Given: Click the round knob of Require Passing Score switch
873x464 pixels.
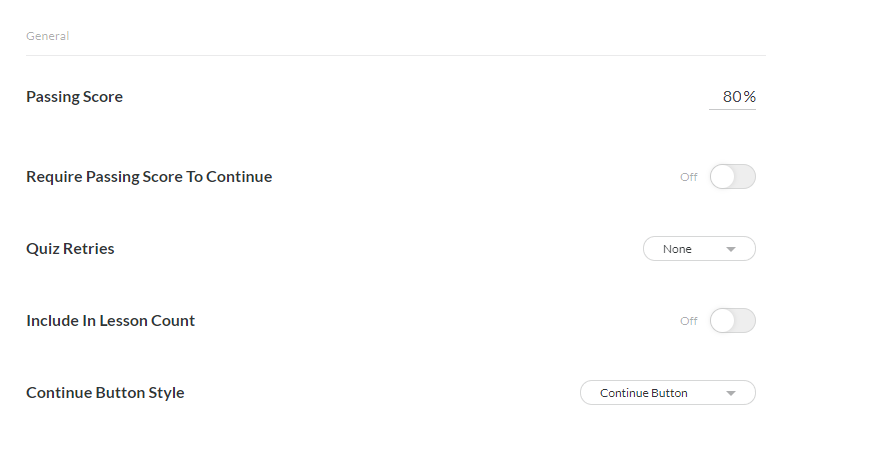Looking at the screenshot, I should coord(722,177).
